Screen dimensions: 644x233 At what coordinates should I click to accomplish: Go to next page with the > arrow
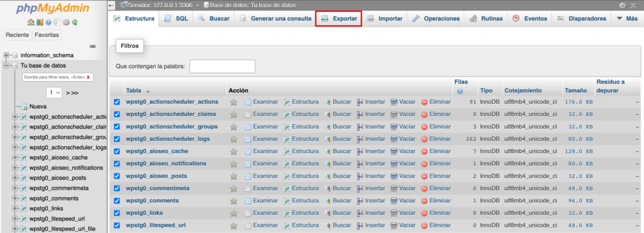point(68,93)
